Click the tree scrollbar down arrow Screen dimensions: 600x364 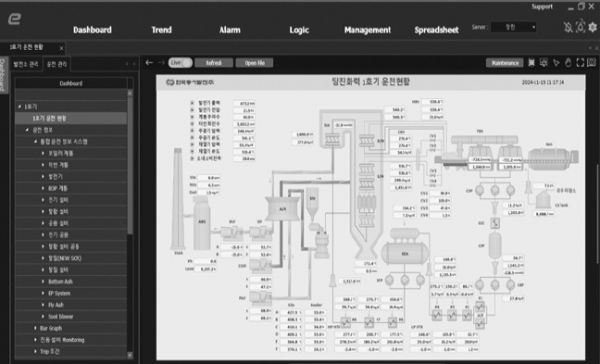pyautogui.click(x=130, y=355)
